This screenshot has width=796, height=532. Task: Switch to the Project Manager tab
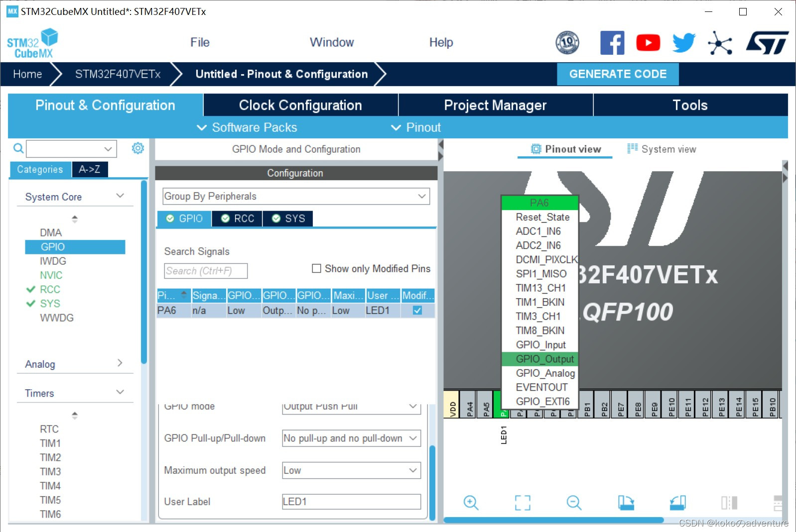pyautogui.click(x=496, y=105)
